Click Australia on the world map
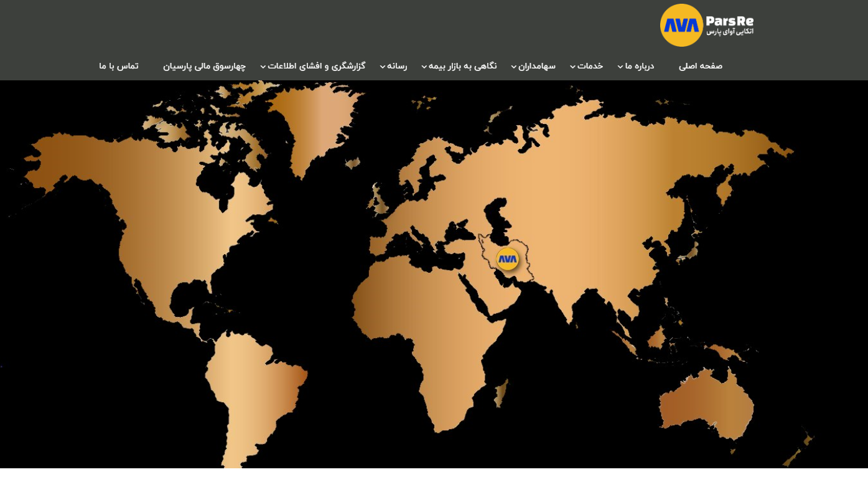The width and height of the screenshot is (868, 477). point(706,405)
